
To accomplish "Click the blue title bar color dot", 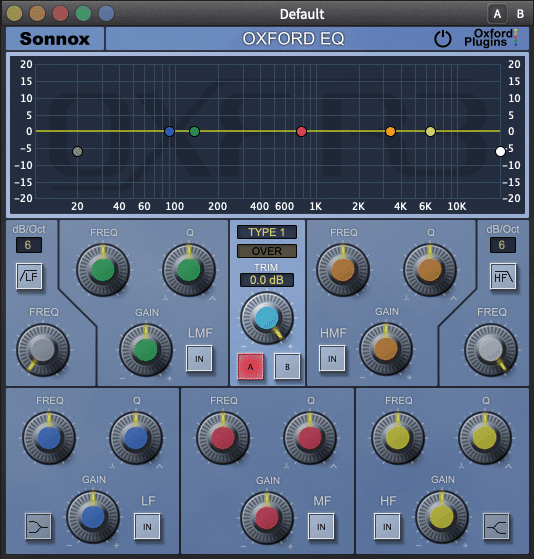I will click(x=106, y=14).
